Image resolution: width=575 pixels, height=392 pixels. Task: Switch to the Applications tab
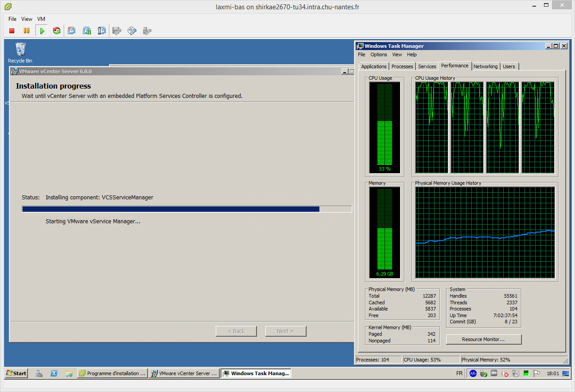pyautogui.click(x=374, y=66)
